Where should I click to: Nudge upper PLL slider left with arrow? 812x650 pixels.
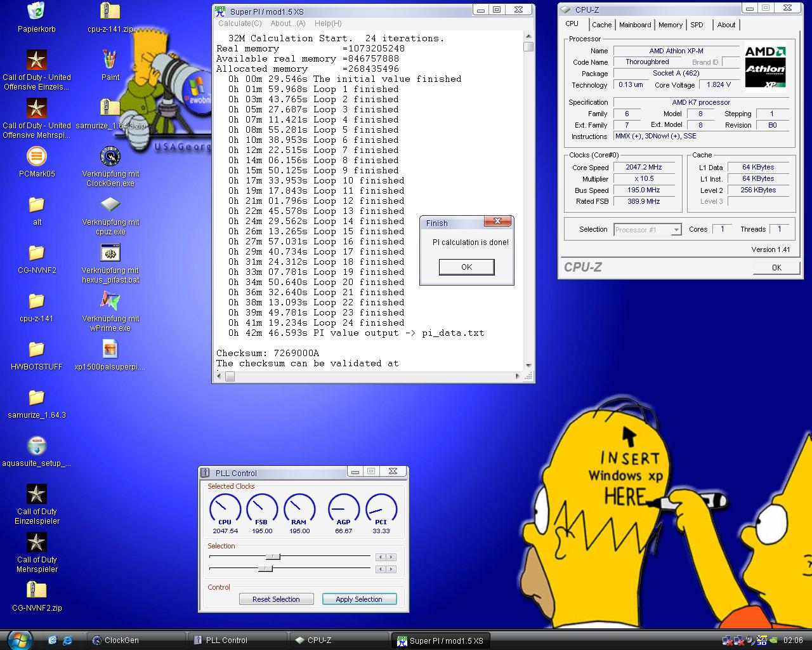pos(380,557)
